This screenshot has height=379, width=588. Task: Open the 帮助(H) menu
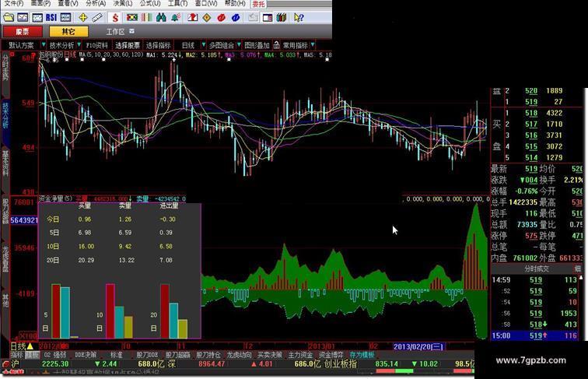click(x=235, y=3)
